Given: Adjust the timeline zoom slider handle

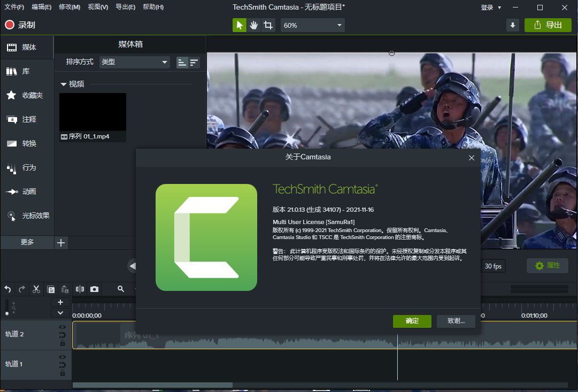Looking at the screenshot, I should tap(6, 313).
